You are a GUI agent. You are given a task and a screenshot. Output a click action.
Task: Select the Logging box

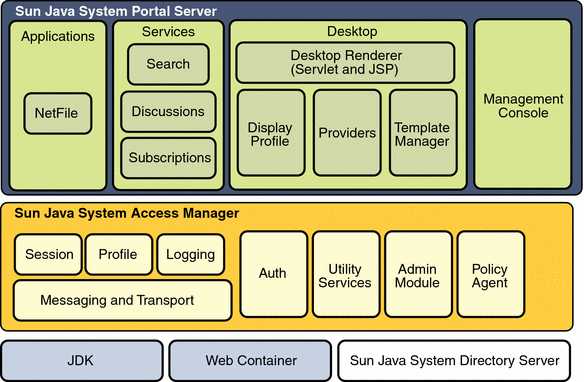191,254
